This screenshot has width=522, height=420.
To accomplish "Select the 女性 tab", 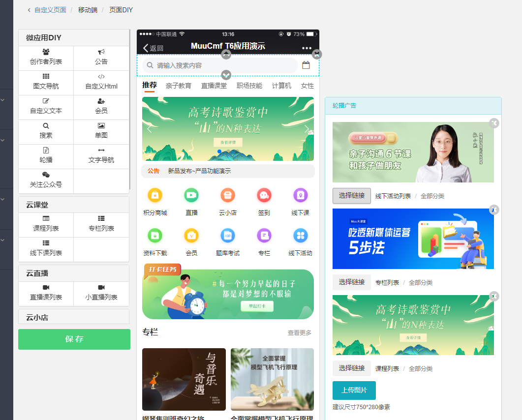I will (x=307, y=86).
